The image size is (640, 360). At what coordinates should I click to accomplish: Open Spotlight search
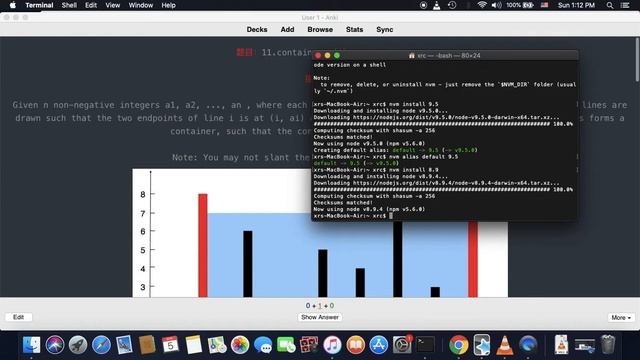point(609,5)
